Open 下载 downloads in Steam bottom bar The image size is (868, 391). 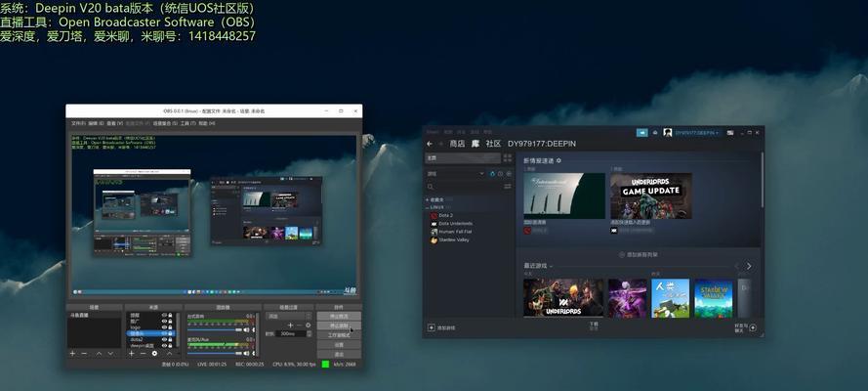594,326
